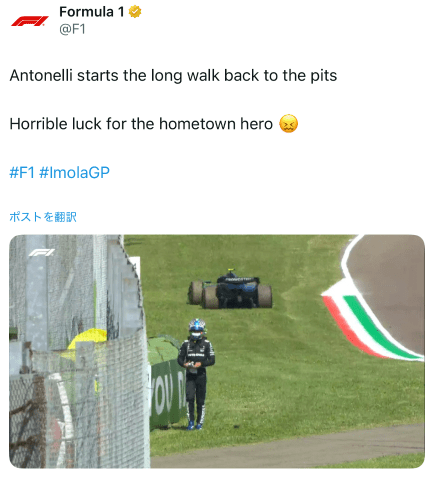Open the @F1 handle

pyautogui.click(x=72, y=29)
